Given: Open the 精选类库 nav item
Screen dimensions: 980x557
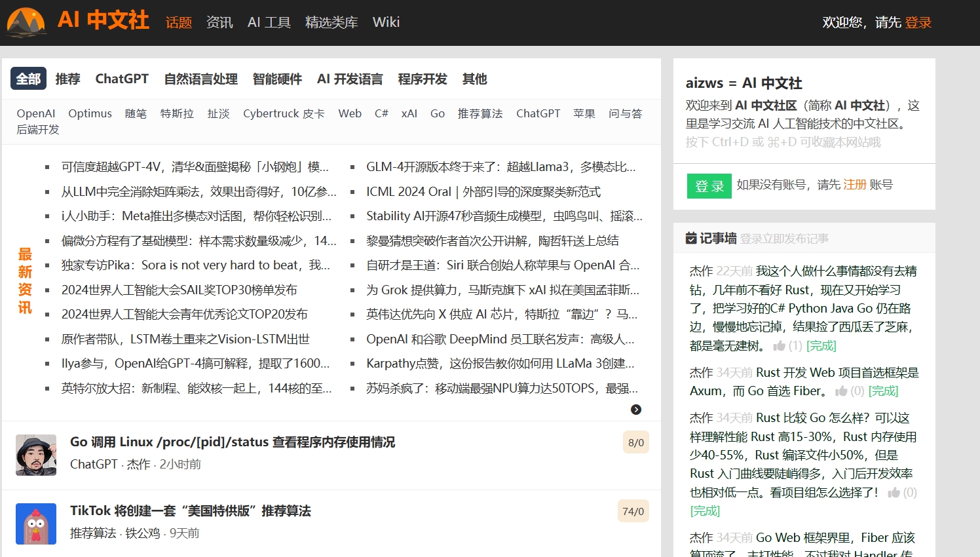Looking at the screenshot, I should pos(331,22).
